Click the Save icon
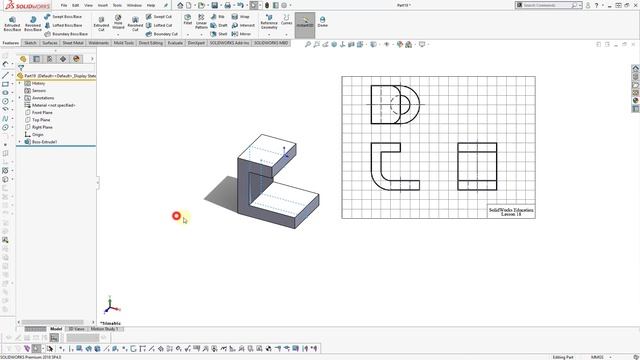Screen dimensions: 640x360 [x=214, y=5]
